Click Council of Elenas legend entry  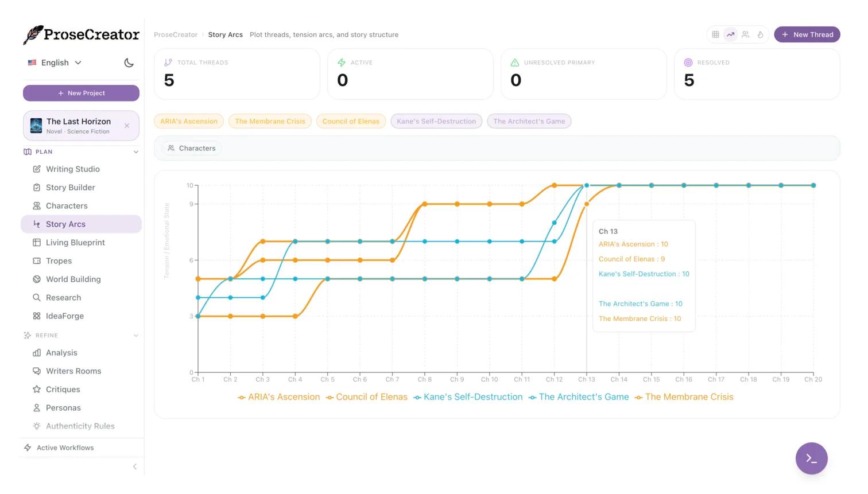(366, 397)
